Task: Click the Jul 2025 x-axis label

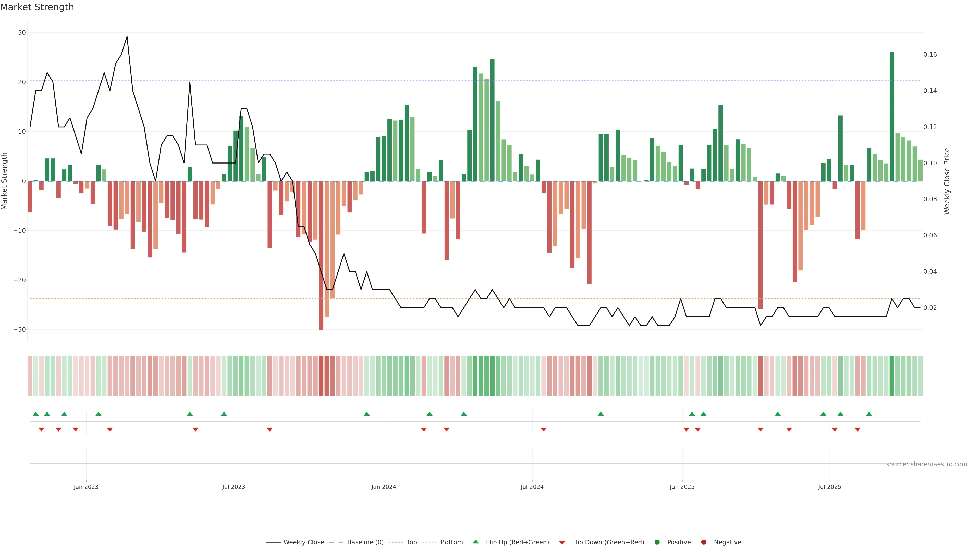Action: tap(829, 487)
